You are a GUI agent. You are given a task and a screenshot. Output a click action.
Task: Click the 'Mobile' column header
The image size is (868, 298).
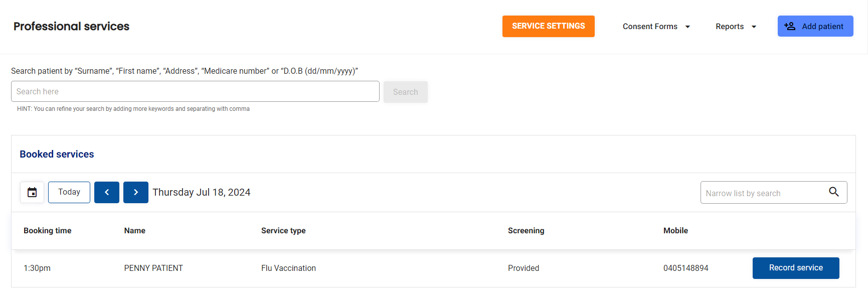click(x=675, y=231)
